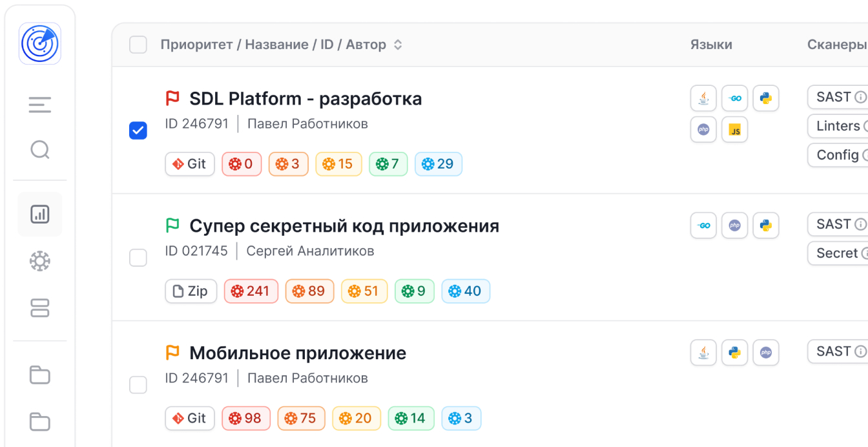Click the red flag on SDL Platform
The image size is (868, 447).
172,99
